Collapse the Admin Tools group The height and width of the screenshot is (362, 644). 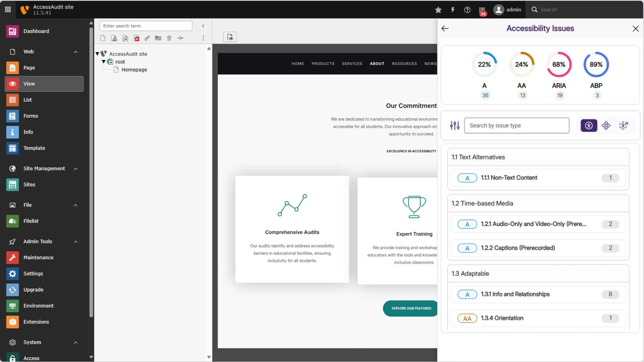tap(76, 242)
